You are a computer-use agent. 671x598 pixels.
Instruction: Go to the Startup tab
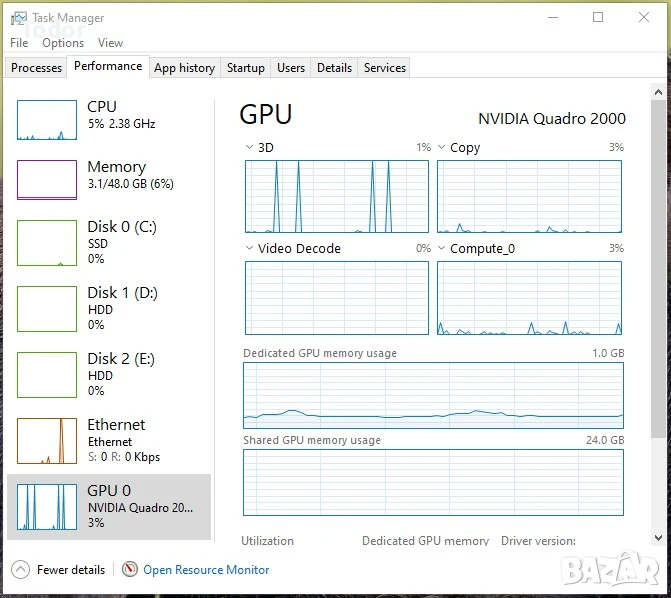(x=246, y=68)
